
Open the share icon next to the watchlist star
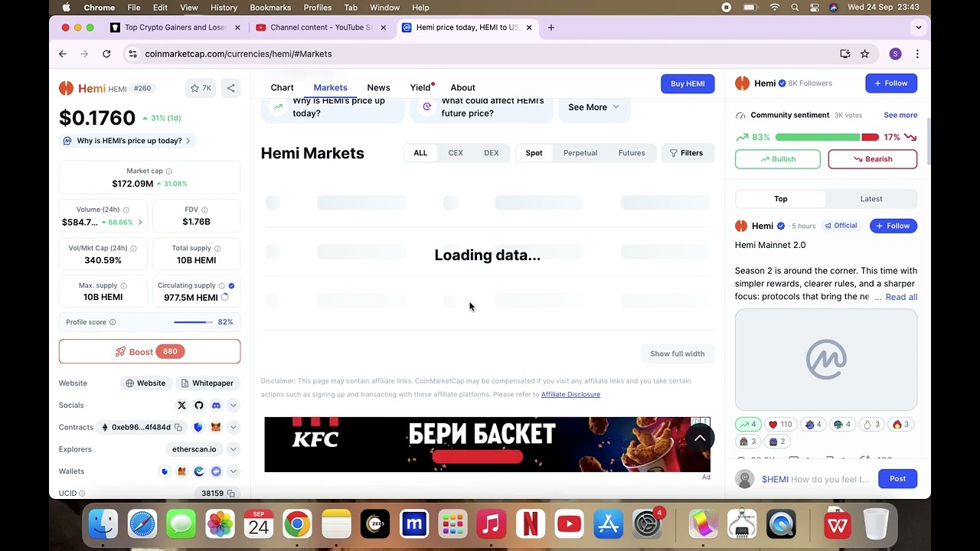[x=230, y=88]
